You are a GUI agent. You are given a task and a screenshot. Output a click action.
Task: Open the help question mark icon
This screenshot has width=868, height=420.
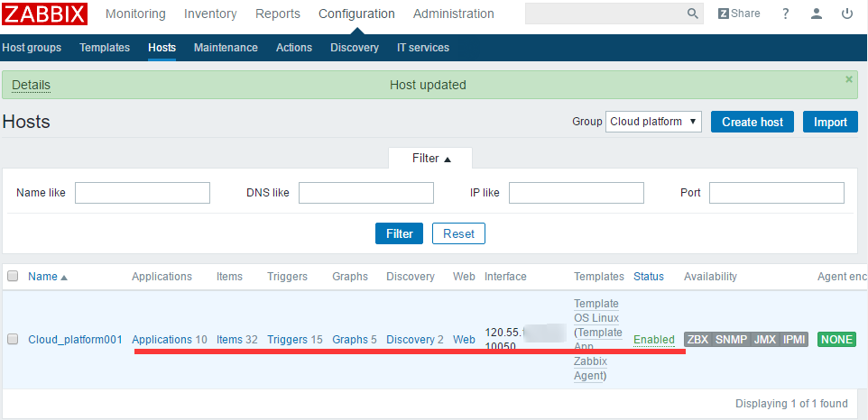[786, 14]
